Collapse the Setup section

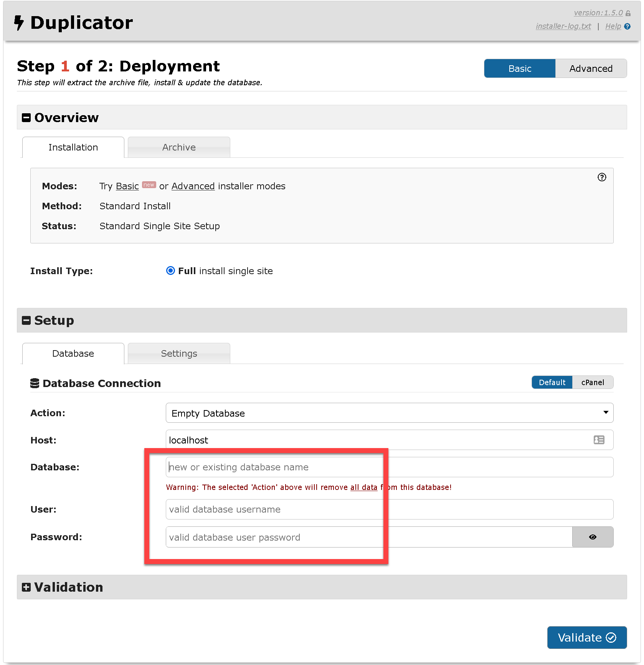coord(26,320)
